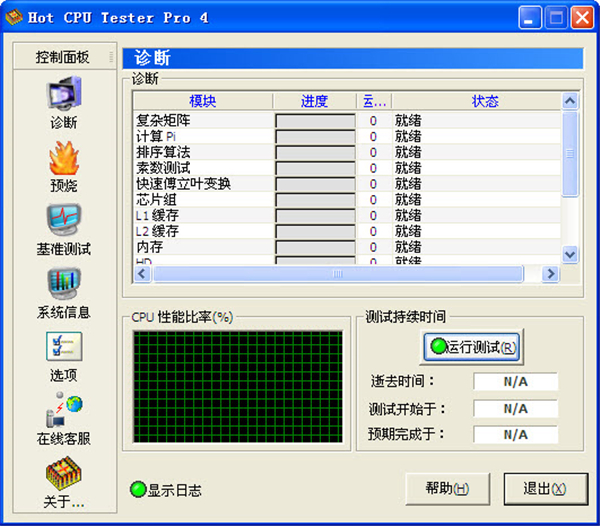600x526 pixels.
Task: Click the list's scroll up arrow
Action: (x=570, y=101)
